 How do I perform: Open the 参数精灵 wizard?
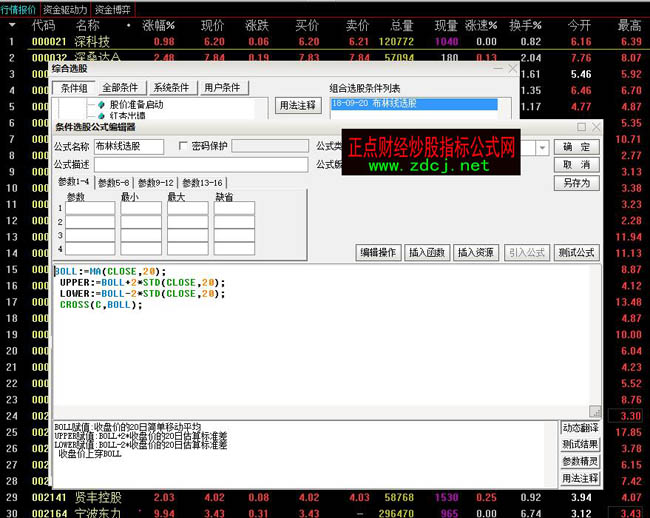pos(581,461)
